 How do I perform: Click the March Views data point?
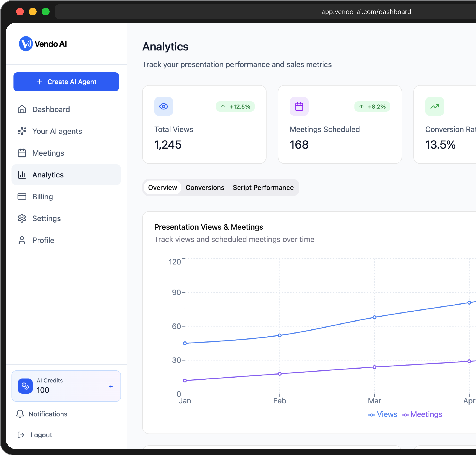point(374,317)
